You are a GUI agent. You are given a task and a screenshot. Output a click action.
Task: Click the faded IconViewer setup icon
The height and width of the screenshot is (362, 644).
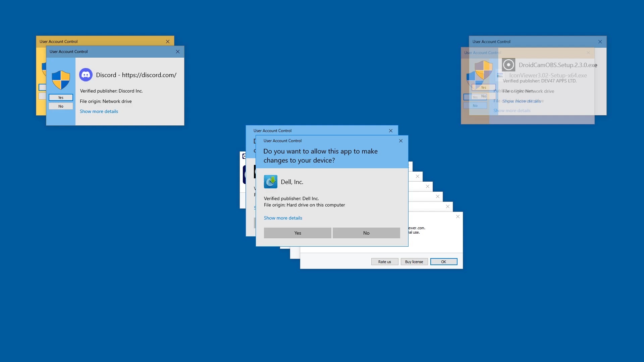(500, 75)
